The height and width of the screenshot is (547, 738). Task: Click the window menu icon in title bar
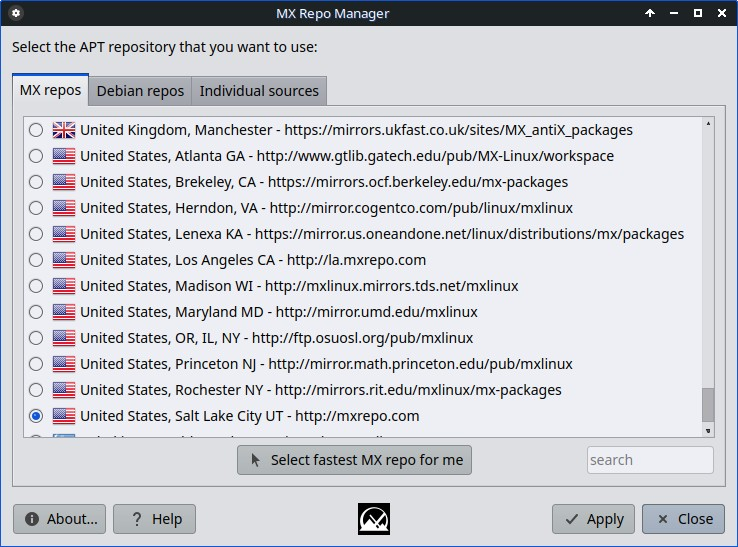pyautogui.click(x=15, y=13)
